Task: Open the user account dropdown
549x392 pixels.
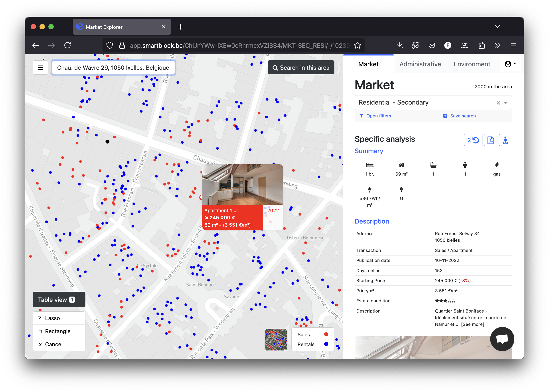Action: [x=510, y=64]
